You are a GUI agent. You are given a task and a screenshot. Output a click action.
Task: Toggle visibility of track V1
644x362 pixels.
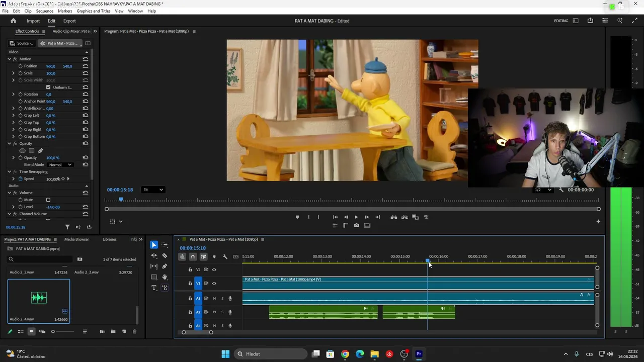point(214,284)
